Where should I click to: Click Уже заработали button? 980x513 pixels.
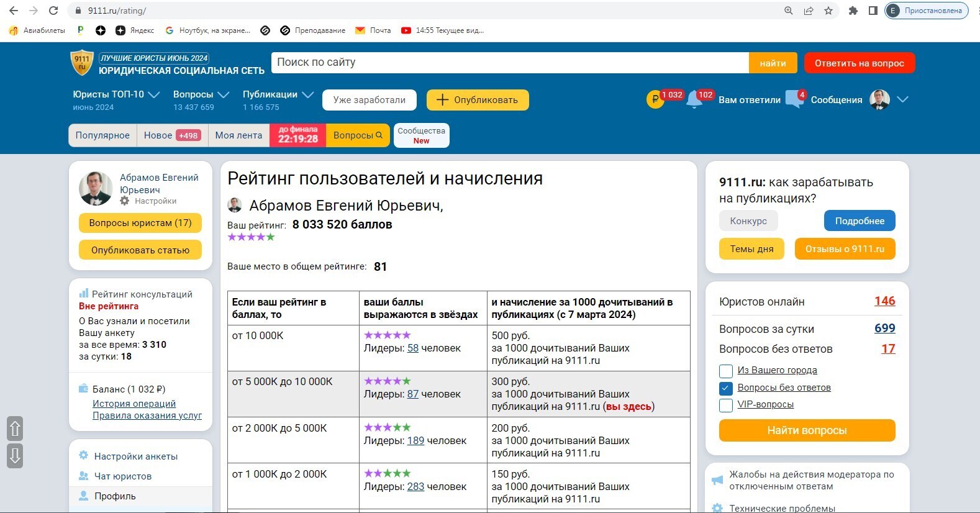coord(370,99)
